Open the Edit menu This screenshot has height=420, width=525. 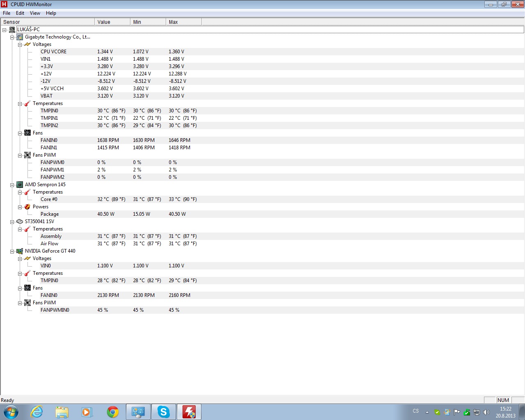(20, 13)
